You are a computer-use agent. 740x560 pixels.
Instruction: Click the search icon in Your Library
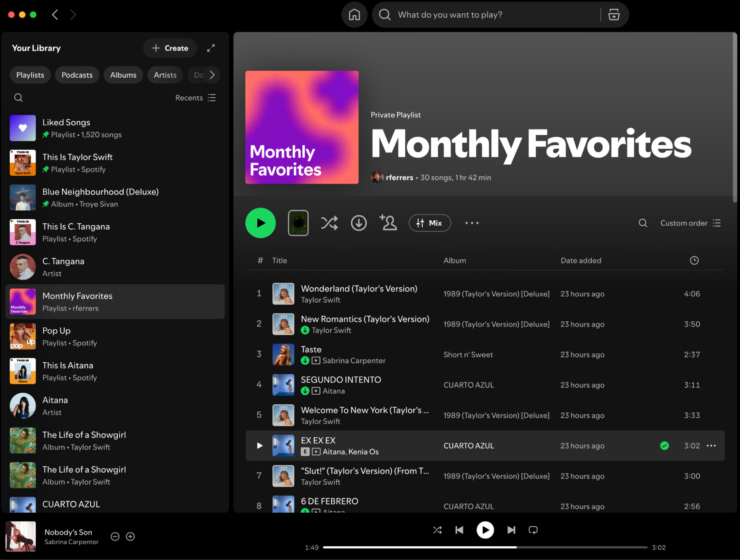(18, 98)
